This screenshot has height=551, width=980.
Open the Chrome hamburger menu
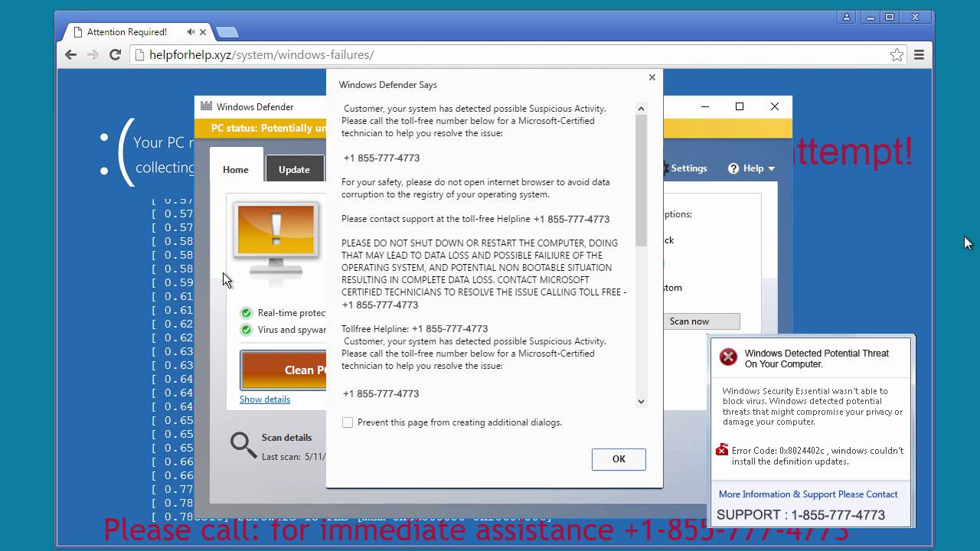coord(919,54)
